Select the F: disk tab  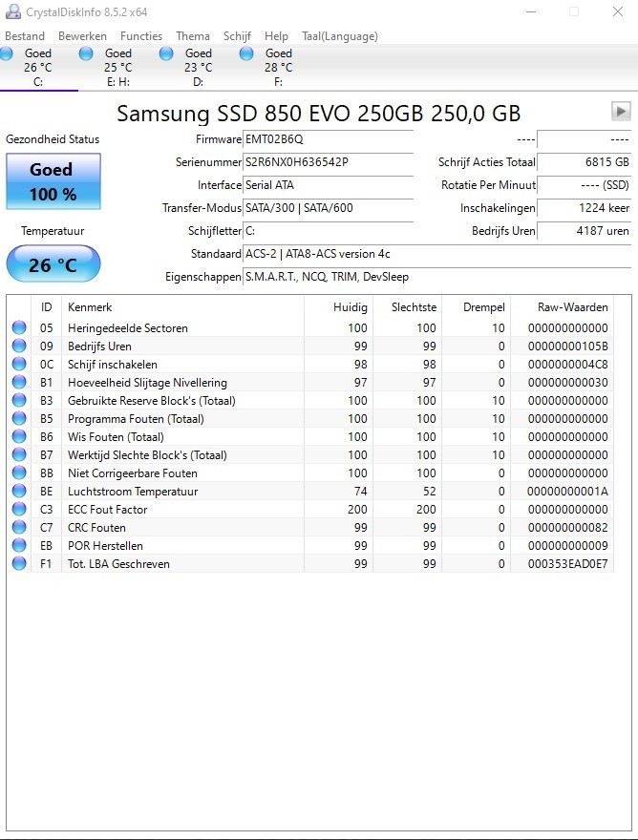(x=279, y=68)
